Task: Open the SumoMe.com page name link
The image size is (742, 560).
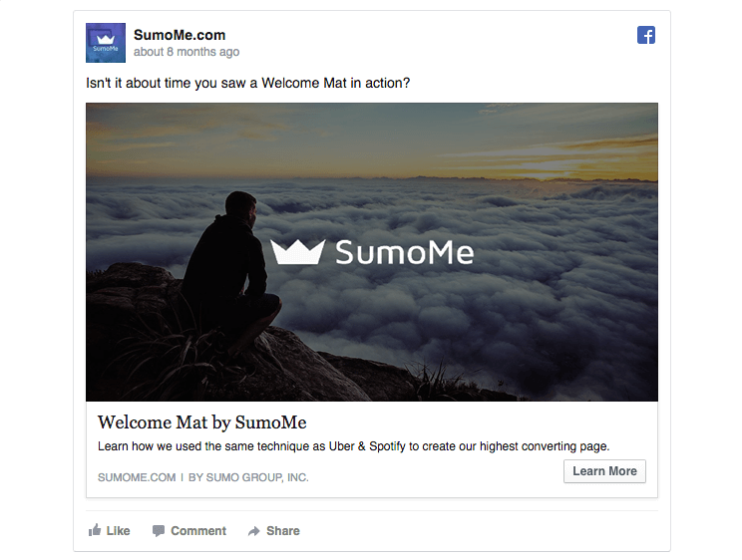Action: [180, 35]
